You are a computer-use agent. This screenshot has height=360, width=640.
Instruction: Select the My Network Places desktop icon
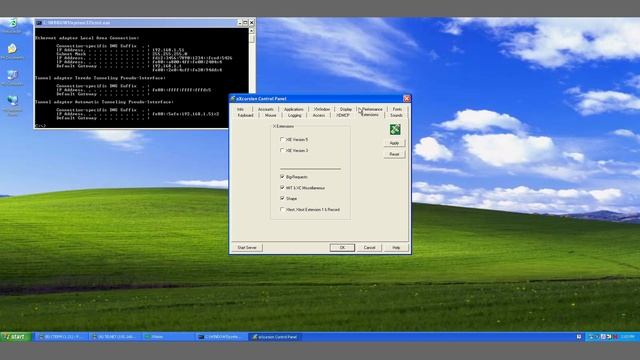12,105
